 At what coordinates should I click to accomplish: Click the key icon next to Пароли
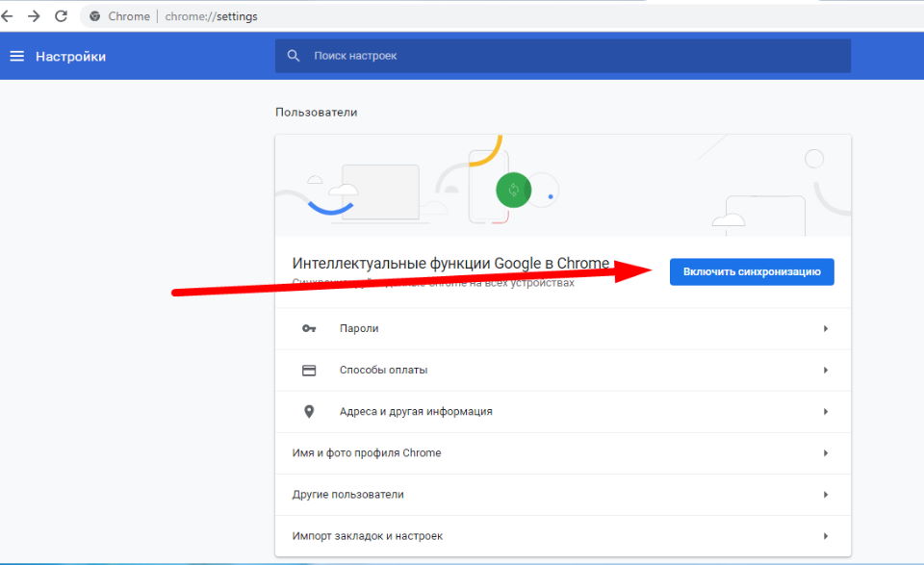[309, 328]
